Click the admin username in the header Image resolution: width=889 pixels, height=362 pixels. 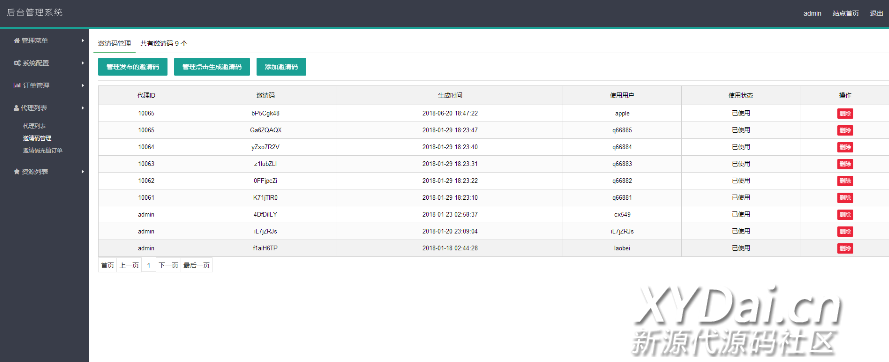[812, 14]
